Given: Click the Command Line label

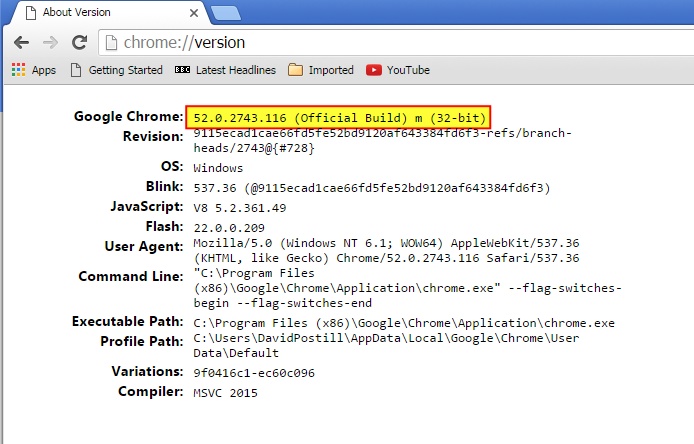Looking at the screenshot, I should [x=131, y=276].
